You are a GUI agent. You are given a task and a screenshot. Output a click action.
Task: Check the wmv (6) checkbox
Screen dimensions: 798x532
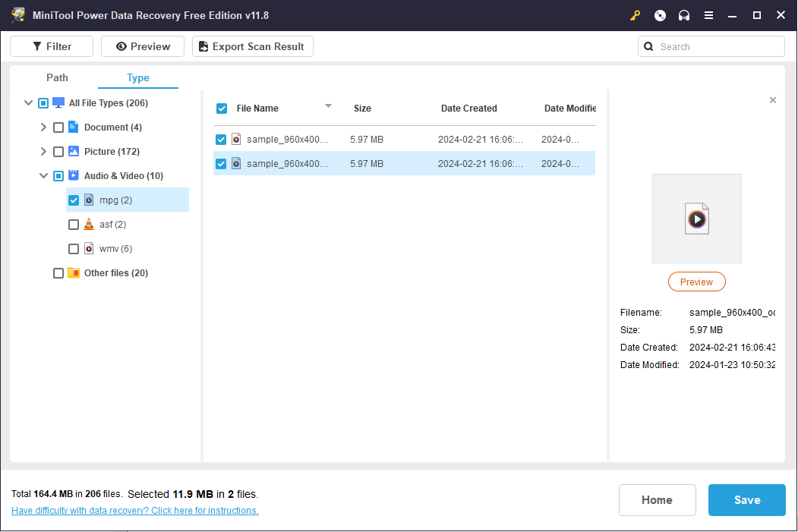(74, 249)
